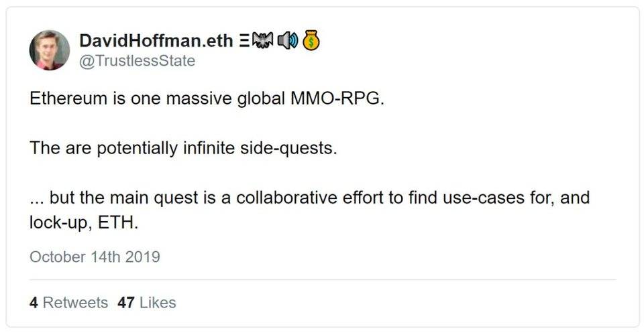Show the 47 Likes list
Viewport: 644px width, 335px height.
146,302
